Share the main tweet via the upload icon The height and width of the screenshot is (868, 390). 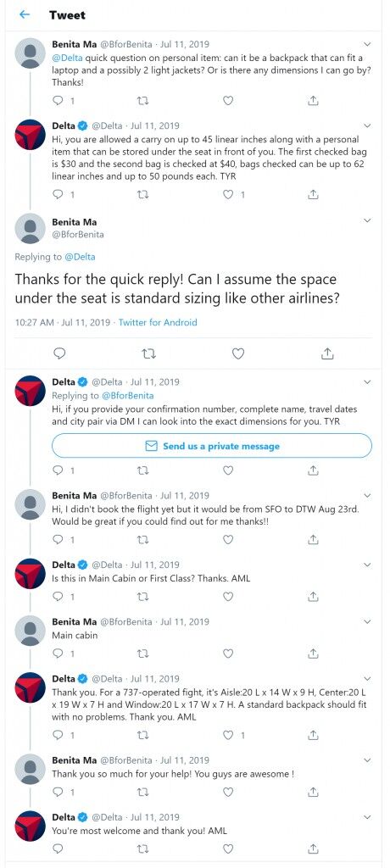coord(327,353)
